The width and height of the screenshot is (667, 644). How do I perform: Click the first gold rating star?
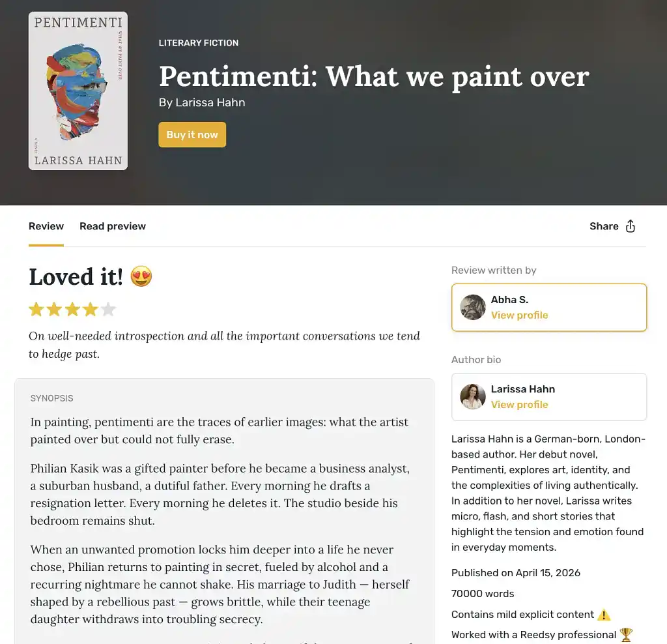[36, 310]
